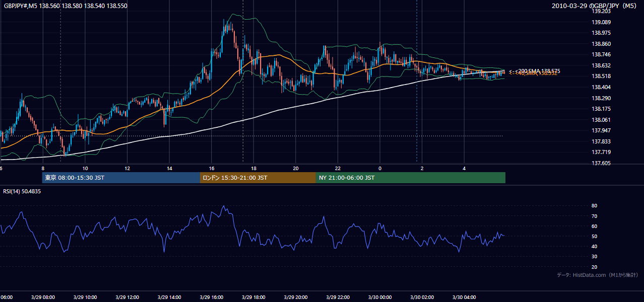The image size is (644, 302).
Task: Click the 139.203 price axis label
Action: pos(601,11)
